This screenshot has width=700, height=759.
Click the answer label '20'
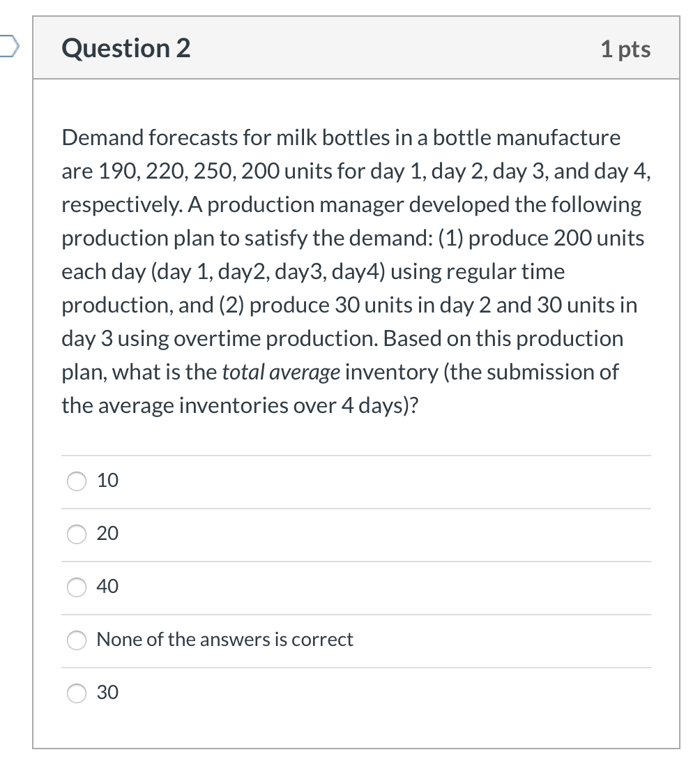tap(107, 534)
